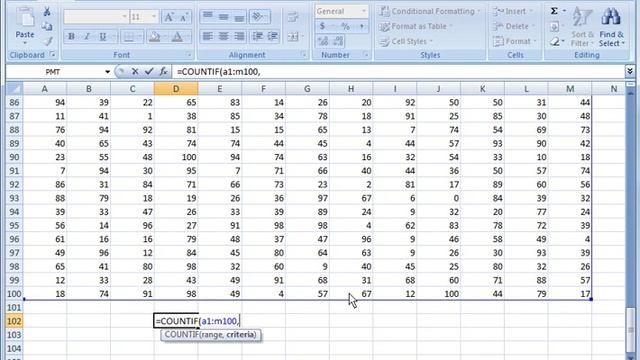
Task: Toggle Align Text Right
Action: coord(239,37)
